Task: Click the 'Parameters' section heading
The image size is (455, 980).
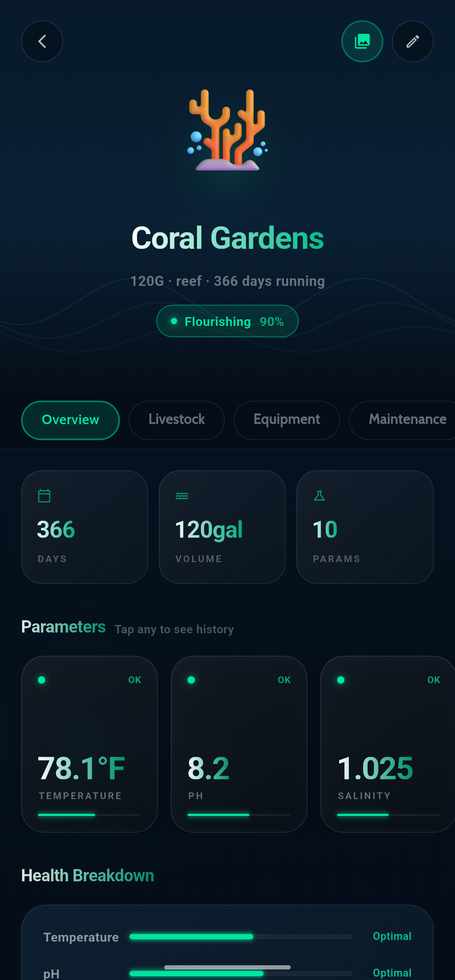Action: point(63,627)
